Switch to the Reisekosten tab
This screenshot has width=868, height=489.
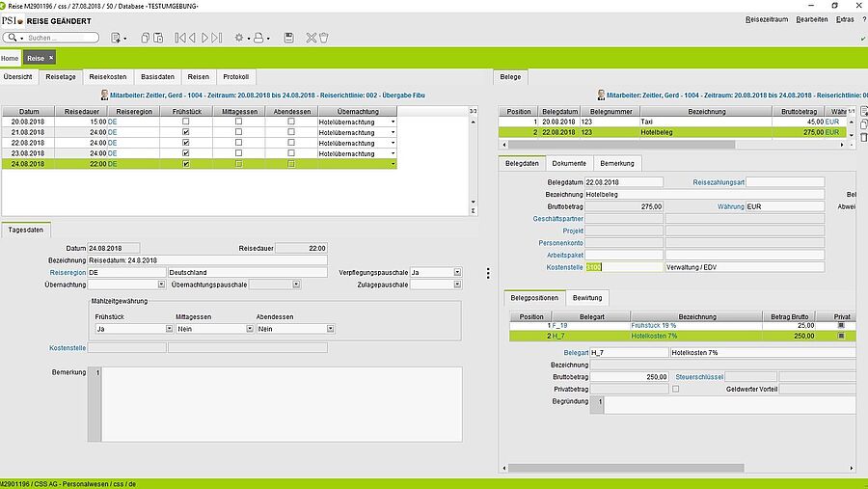pos(108,76)
